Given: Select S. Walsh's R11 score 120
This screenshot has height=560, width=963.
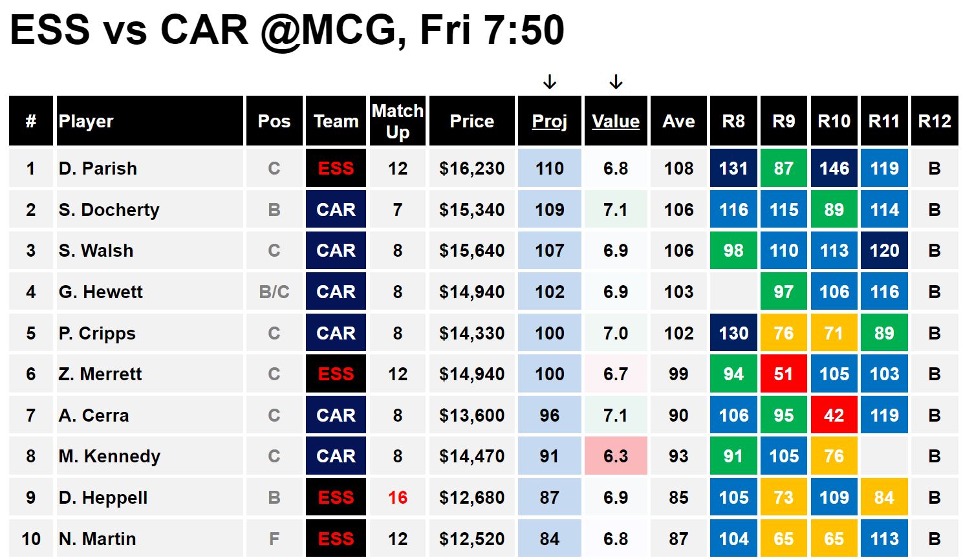Looking at the screenshot, I should 884,250.
